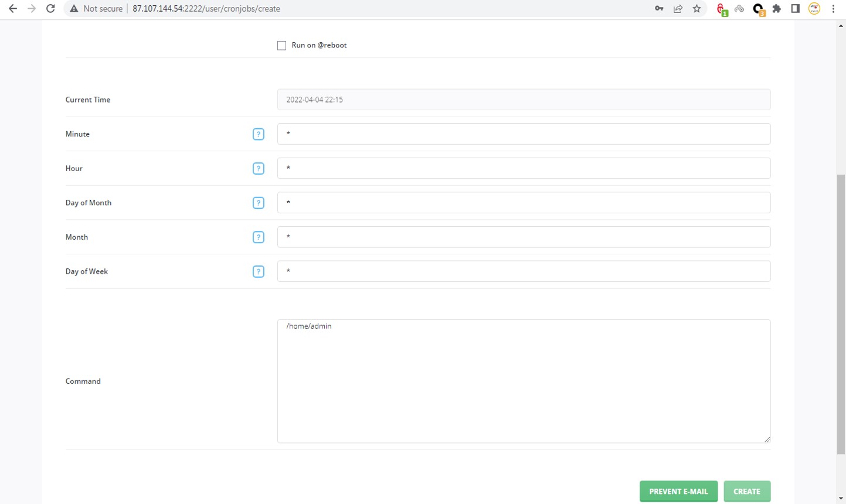The image size is (846, 504).
Task: Open help for the Minute field
Action: pyautogui.click(x=259, y=134)
